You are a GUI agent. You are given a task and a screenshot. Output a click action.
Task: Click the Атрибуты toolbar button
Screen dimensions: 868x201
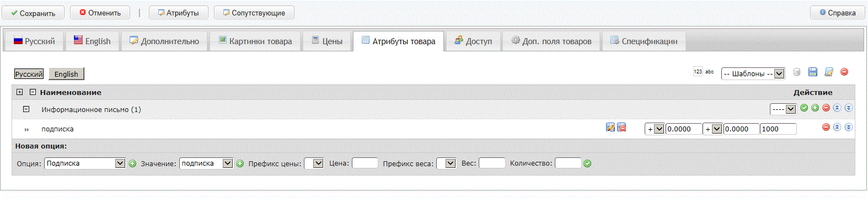178,13
